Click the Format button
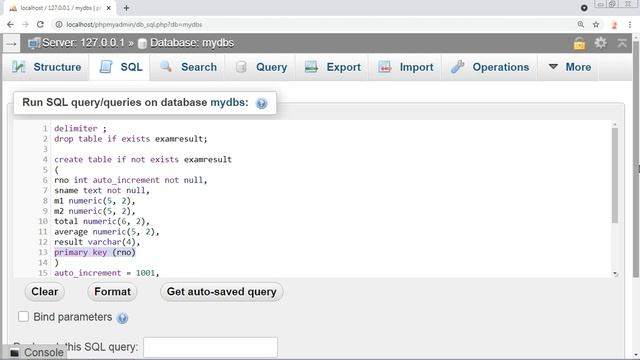This screenshot has width=640, height=360. [x=112, y=292]
